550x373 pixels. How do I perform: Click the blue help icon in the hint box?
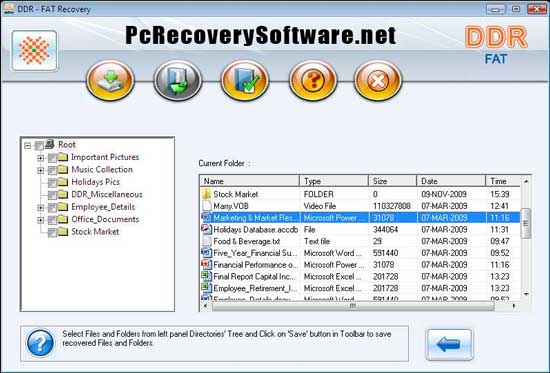tap(40, 343)
